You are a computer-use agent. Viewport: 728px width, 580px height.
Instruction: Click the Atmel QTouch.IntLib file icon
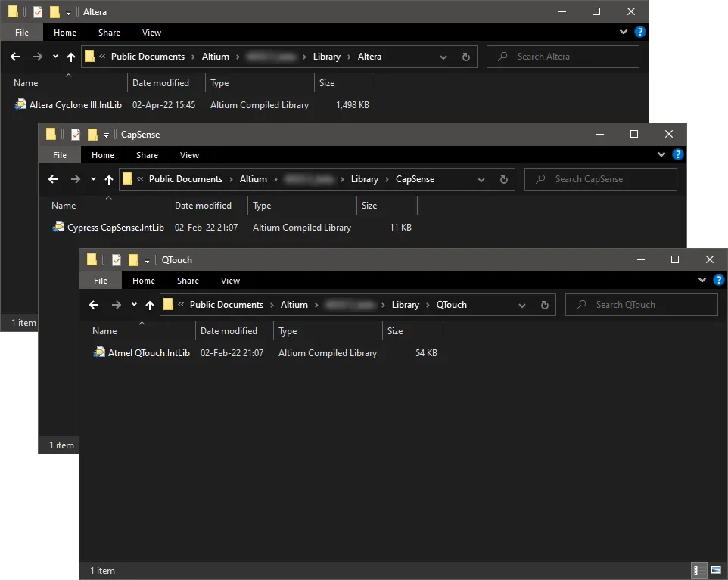(x=99, y=352)
